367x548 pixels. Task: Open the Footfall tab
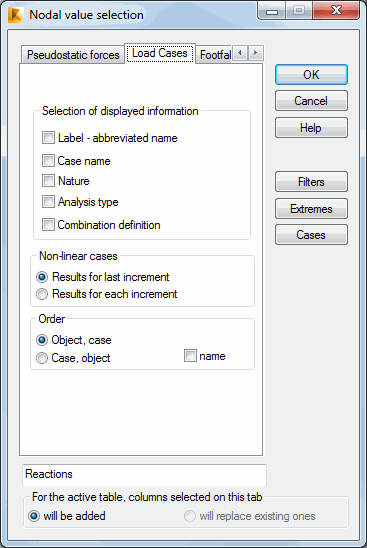(x=214, y=55)
